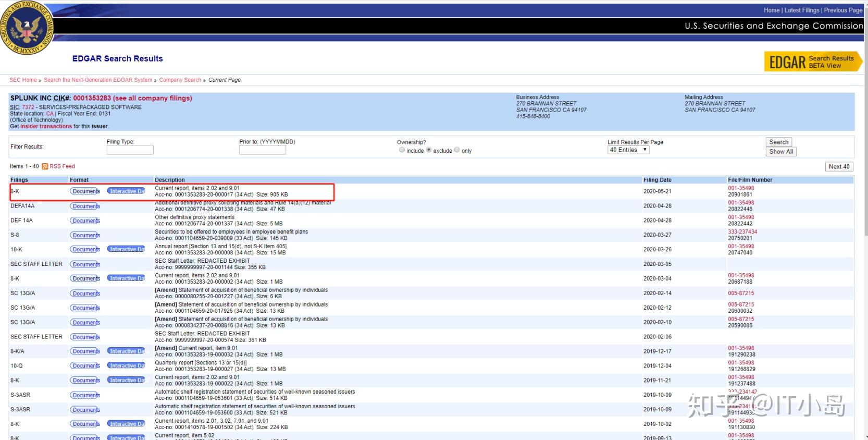The width and height of the screenshot is (868, 440).
Task: Select the 'include' ownership radio button
Action: point(402,150)
